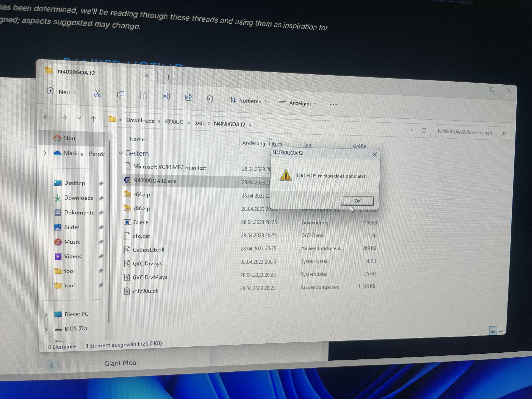532x399 pixels.
Task: Open the three-dots more options menu
Action: pos(333,104)
